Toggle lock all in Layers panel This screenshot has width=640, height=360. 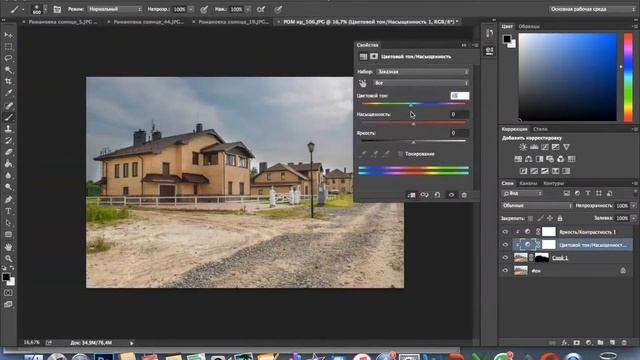560,218
